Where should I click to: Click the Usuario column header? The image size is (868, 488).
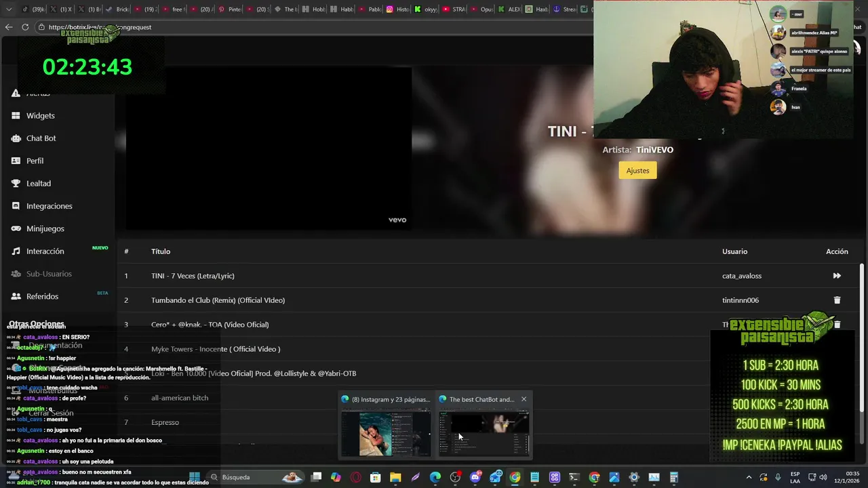(x=734, y=251)
